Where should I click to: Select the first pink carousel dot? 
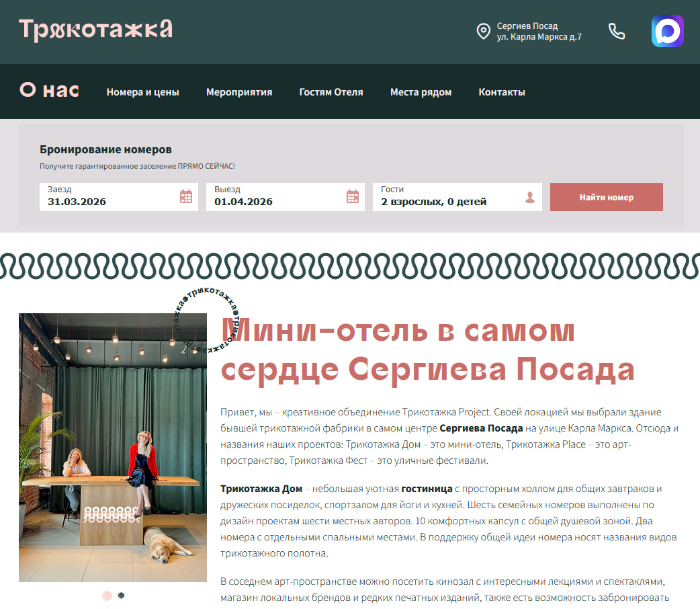[x=107, y=595]
